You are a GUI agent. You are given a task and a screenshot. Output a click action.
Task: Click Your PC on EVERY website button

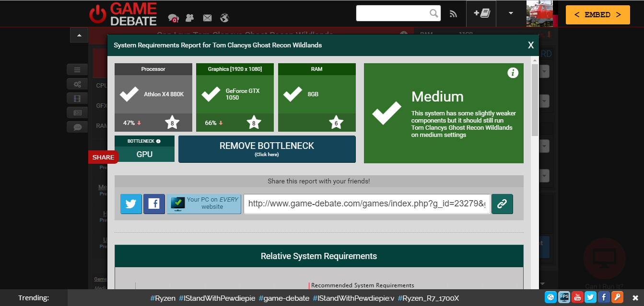[x=204, y=204]
